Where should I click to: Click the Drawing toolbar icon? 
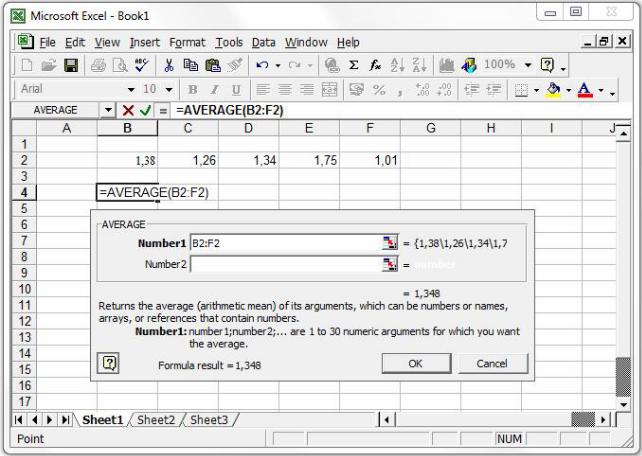[469, 65]
